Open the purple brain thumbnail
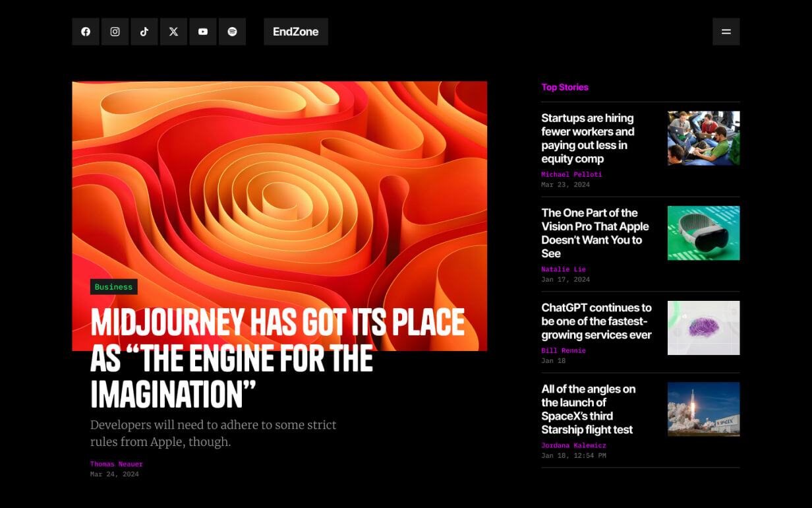The width and height of the screenshot is (812, 508). click(x=703, y=328)
